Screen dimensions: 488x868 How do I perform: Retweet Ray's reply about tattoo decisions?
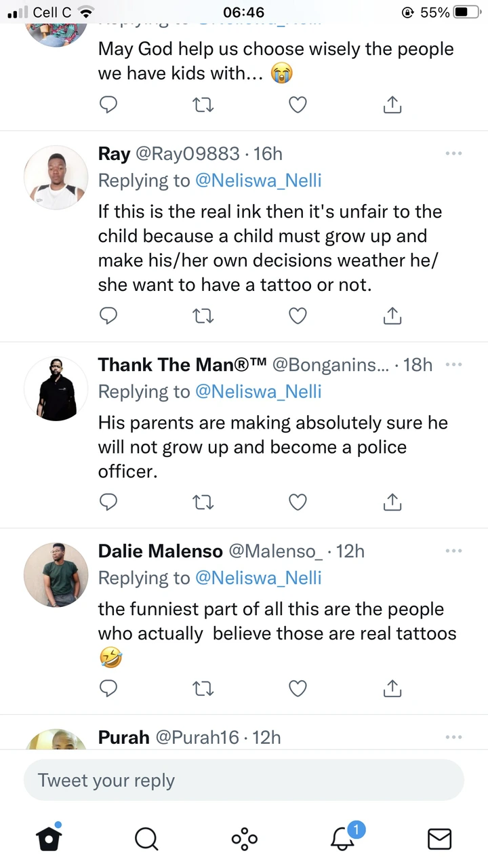203,316
